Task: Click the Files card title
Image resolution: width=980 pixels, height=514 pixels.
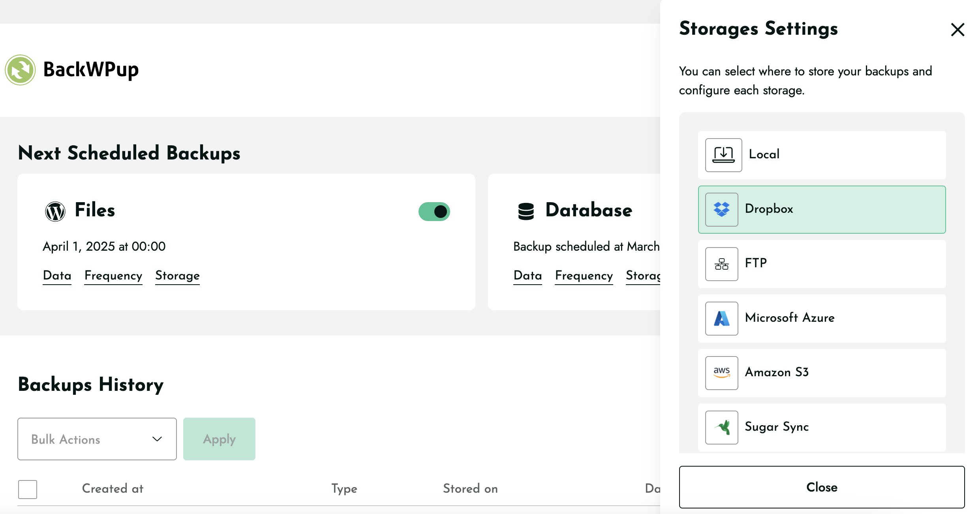Action: tap(95, 210)
